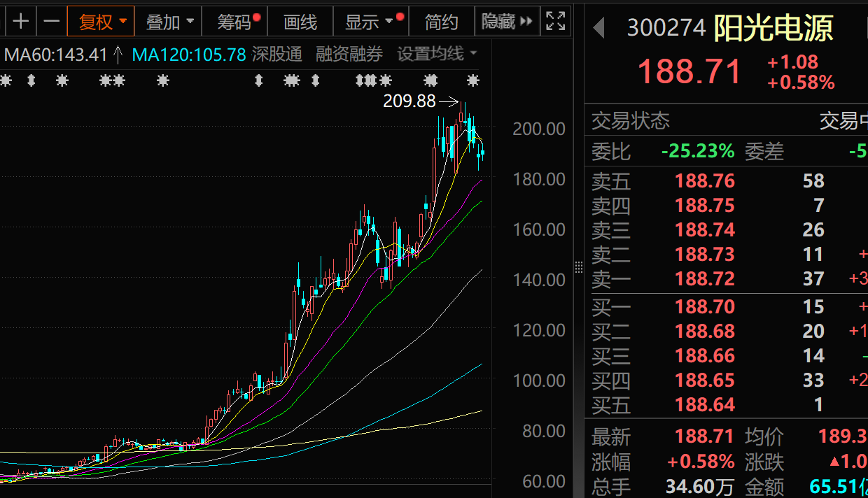This screenshot has width=868, height=498.
Task: Click the 交易状态 label
Action: [631, 121]
